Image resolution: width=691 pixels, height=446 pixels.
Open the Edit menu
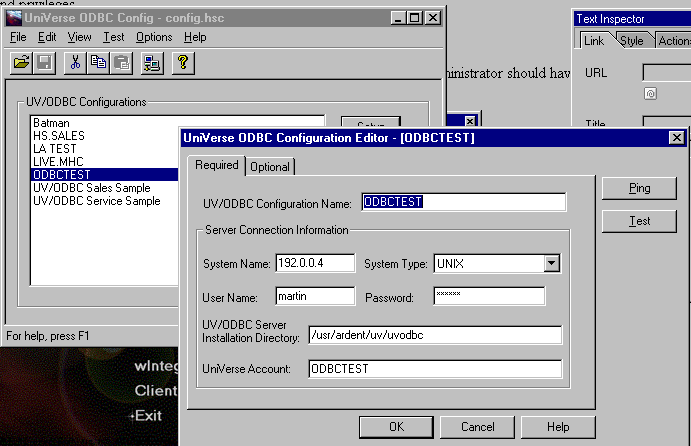click(x=47, y=37)
